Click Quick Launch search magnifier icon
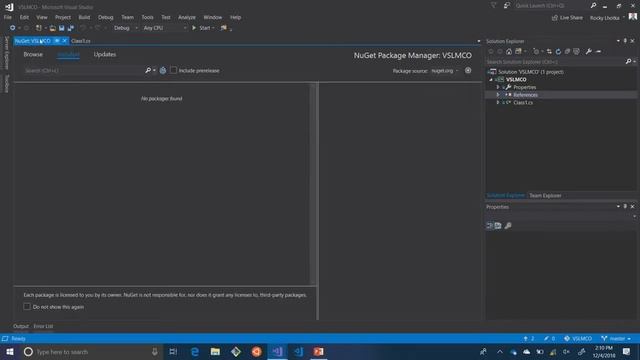 593,6
